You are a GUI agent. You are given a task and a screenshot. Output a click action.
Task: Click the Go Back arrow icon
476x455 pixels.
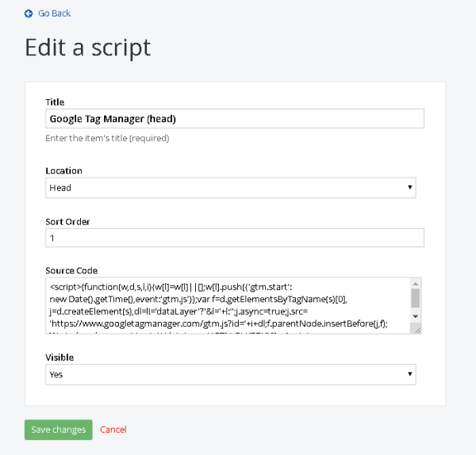pyautogui.click(x=29, y=13)
